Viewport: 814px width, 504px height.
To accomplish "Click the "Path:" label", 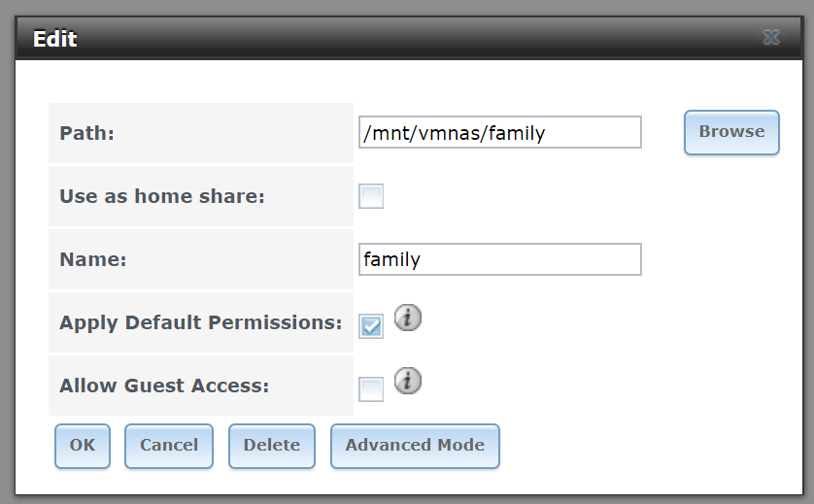I will [x=86, y=133].
